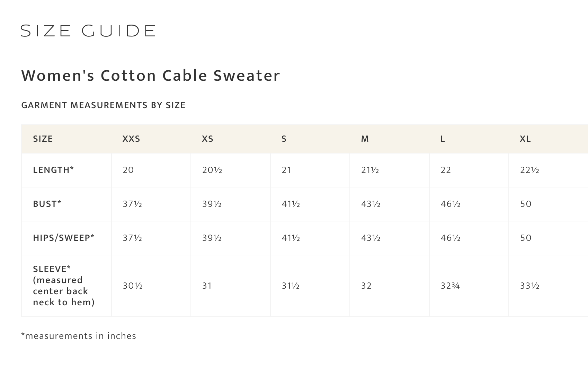The height and width of the screenshot is (386, 588).
Task: Click the L size column header
Action: pos(443,139)
